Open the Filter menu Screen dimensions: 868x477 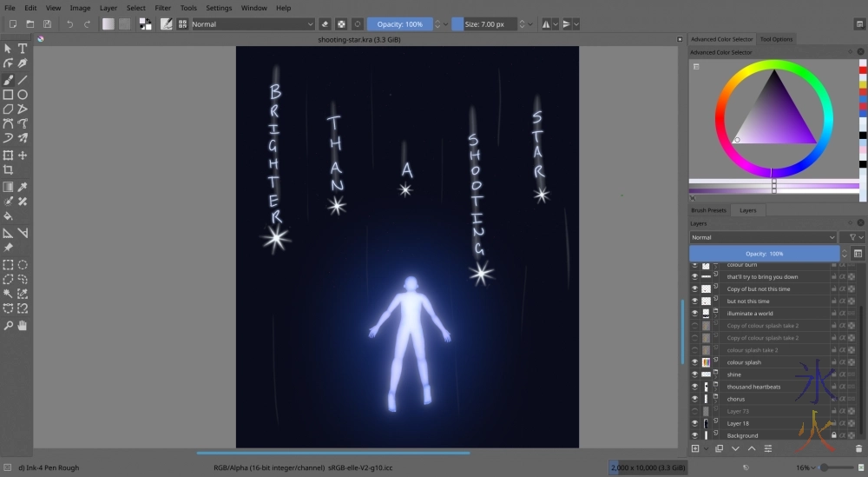pos(162,8)
